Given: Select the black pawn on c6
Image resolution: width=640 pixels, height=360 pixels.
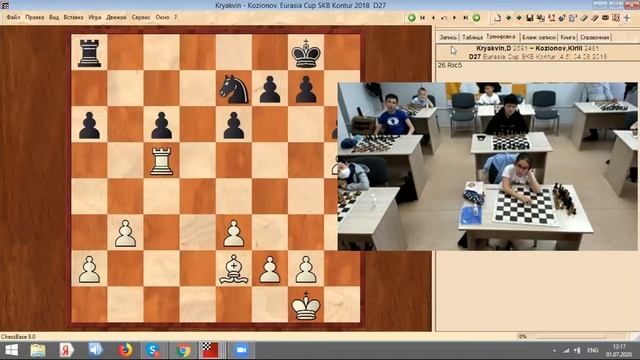Looking at the screenshot, I should (162, 125).
